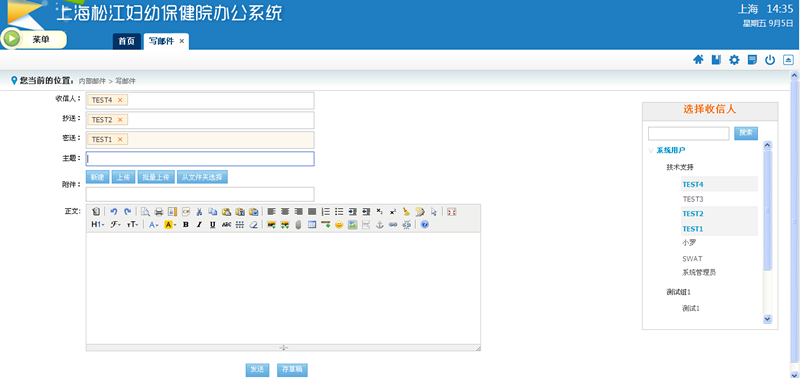This screenshot has height=378, width=800.
Task: Apply subscript formatting
Action: [379, 212]
